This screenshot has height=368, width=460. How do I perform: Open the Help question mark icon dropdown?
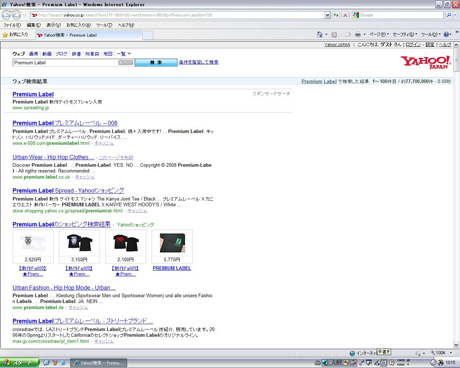(x=448, y=34)
